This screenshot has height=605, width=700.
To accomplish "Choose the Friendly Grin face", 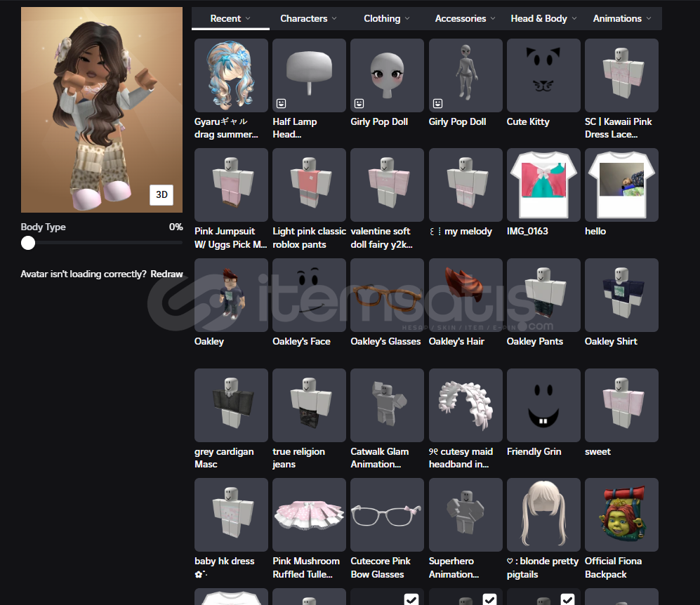I will (543, 405).
